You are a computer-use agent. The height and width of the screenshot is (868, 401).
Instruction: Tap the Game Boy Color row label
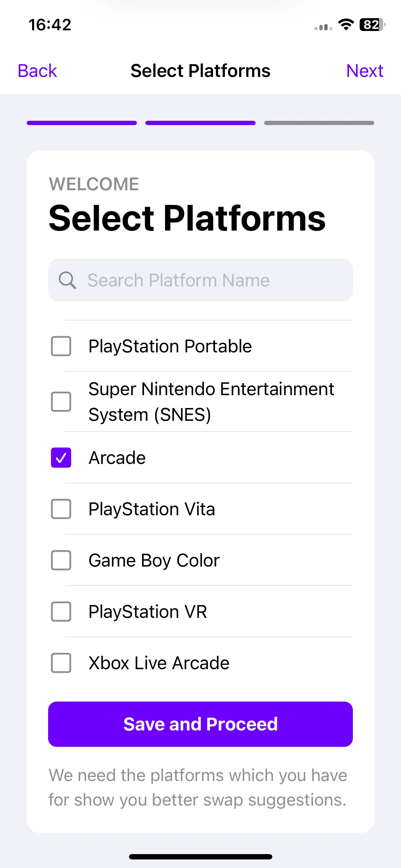click(x=154, y=560)
